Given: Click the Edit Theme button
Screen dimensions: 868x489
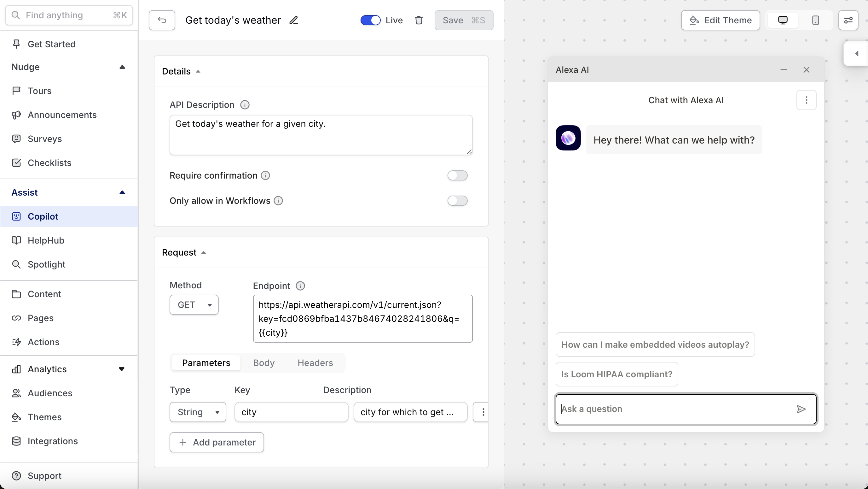Looking at the screenshot, I should click(x=720, y=20).
